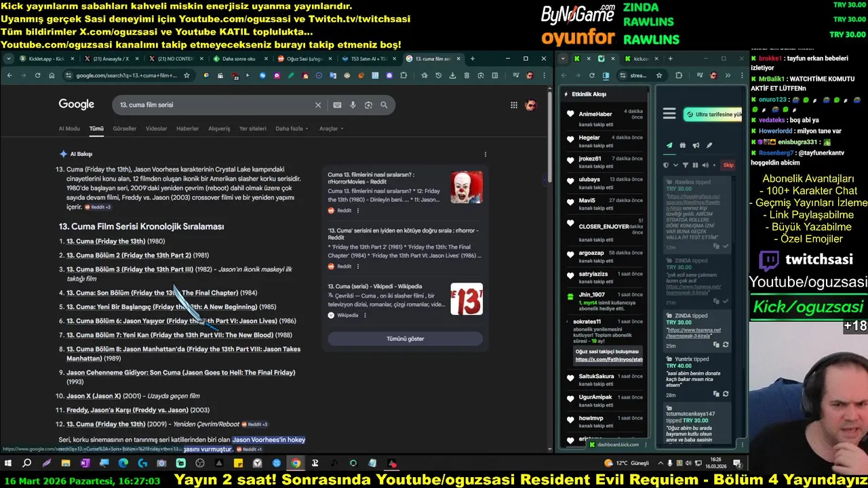
Task: Open Windows taskbar search
Action: click(x=27, y=464)
